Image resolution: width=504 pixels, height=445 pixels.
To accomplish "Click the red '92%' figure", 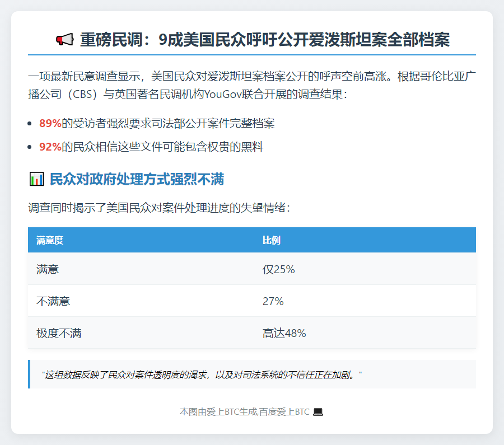I will pos(50,147).
